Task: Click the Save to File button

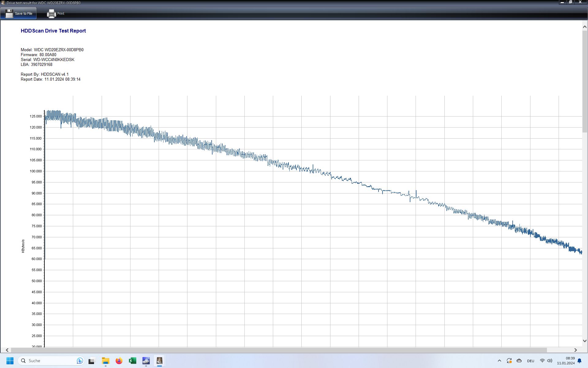Action: click(19, 13)
